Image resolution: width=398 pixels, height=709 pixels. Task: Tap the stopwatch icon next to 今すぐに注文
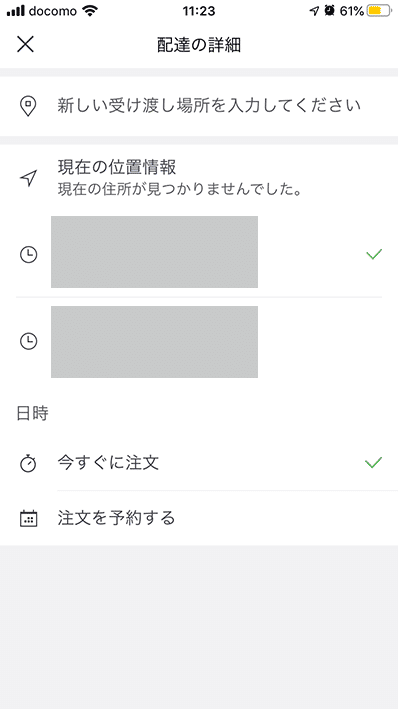coord(28,463)
